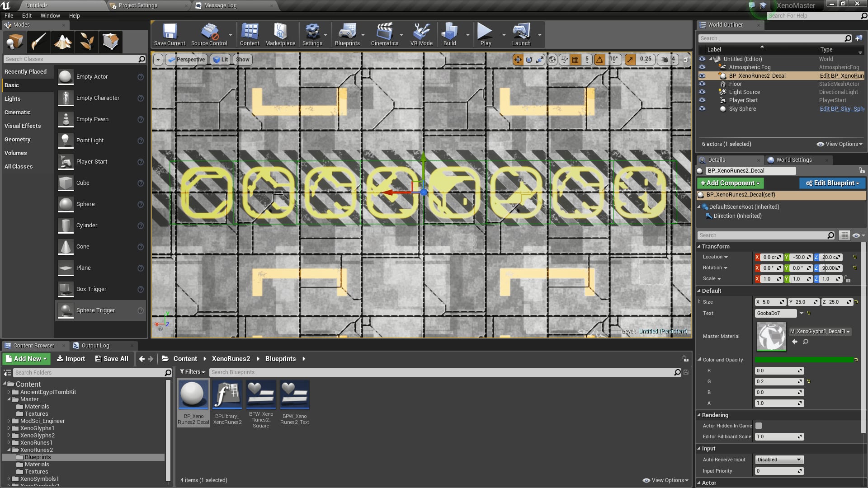Open the Auto Receive Input dropdown
The width and height of the screenshot is (868, 488).
pos(779,460)
